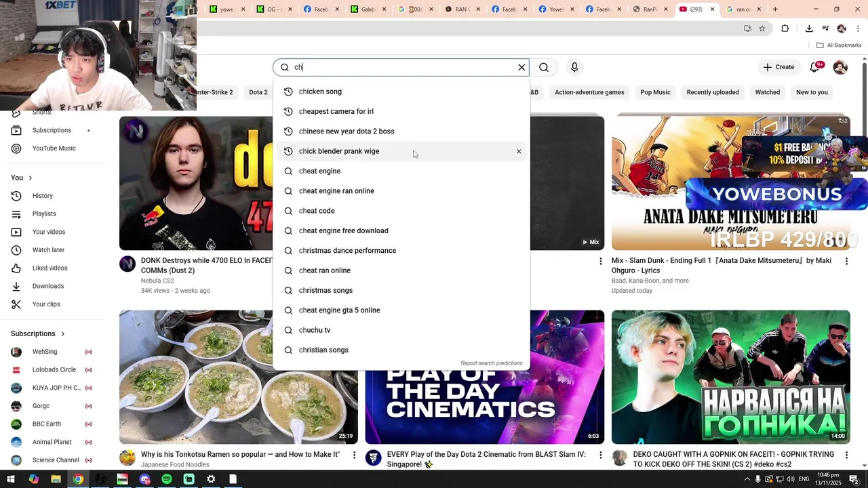This screenshot has width=868, height=488.
Task: Expand the Subscriptions section header chevron
Action: tap(63, 333)
